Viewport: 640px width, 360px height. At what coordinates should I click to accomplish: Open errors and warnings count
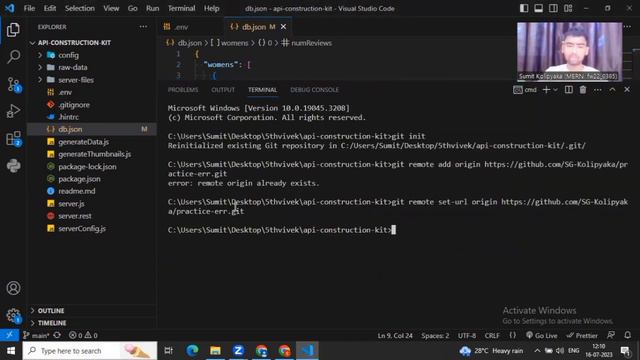(83, 335)
